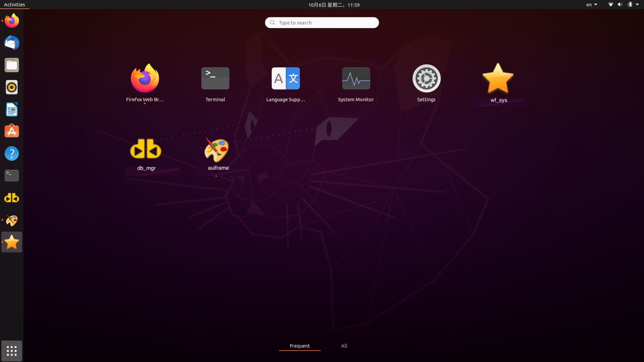The width and height of the screenshot is (644, 362).
Task: Launch auiframe from the app grid
Action: click(x=217, y=150)
